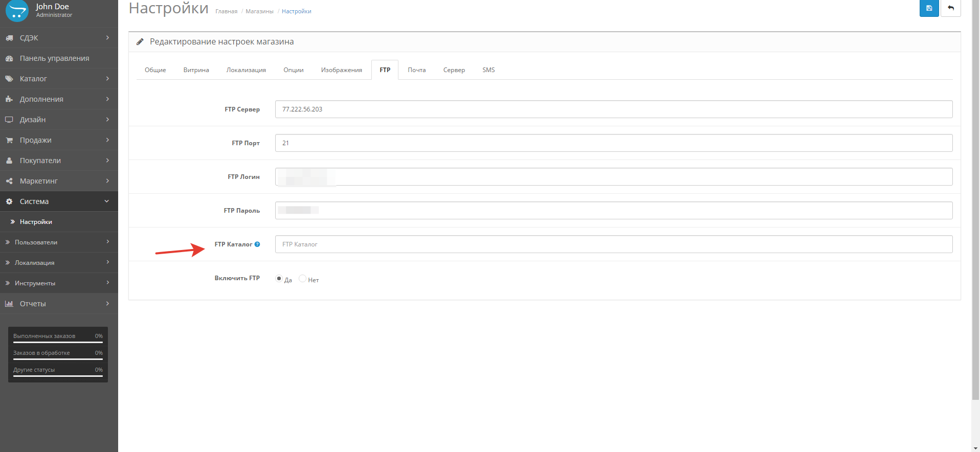Click the Система gear icon

pyautogui.click(x=9, y=201)
